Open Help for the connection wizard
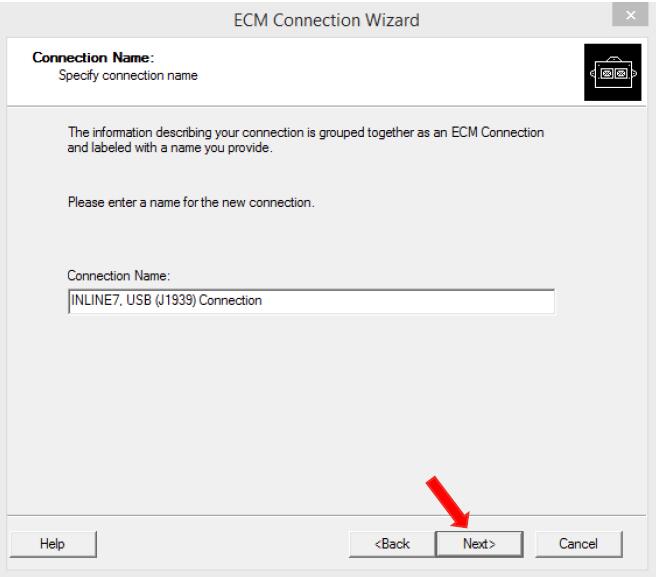Screen dimensions: 656x577 coord(53,544)
